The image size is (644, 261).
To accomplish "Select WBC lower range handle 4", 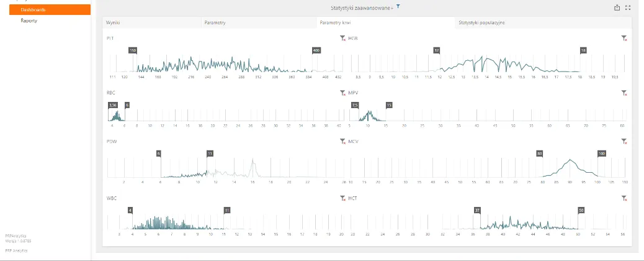I will [x=130, y=211].
